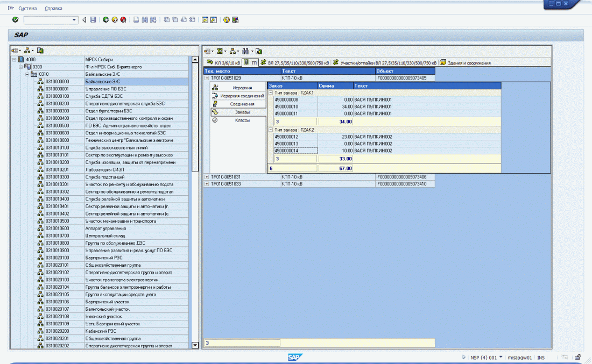This screenshot has height=364, width=592.
Task: Click the green Back arrow icon
Action: click(x=106, y=19)
